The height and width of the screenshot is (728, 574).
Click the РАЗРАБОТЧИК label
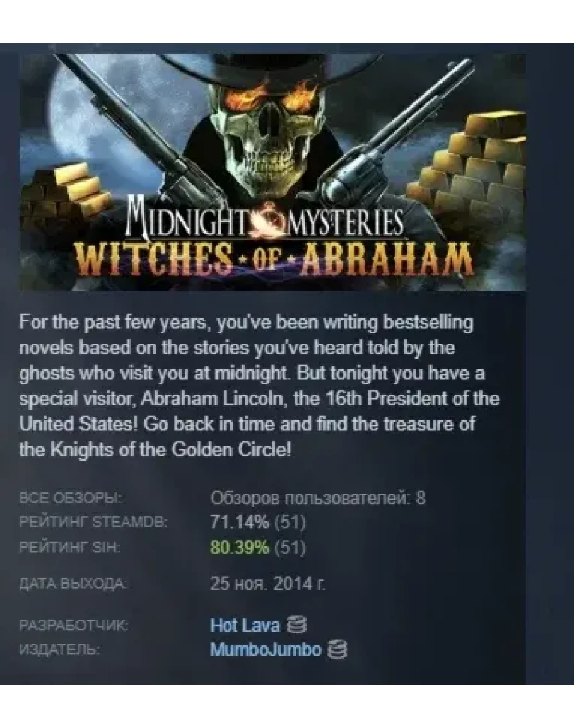(73, 625)
